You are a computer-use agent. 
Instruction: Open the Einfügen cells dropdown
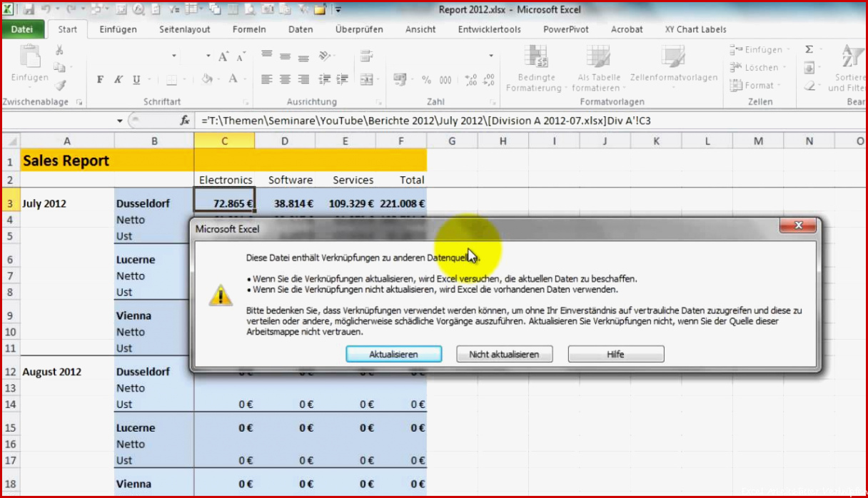[788, 50]
